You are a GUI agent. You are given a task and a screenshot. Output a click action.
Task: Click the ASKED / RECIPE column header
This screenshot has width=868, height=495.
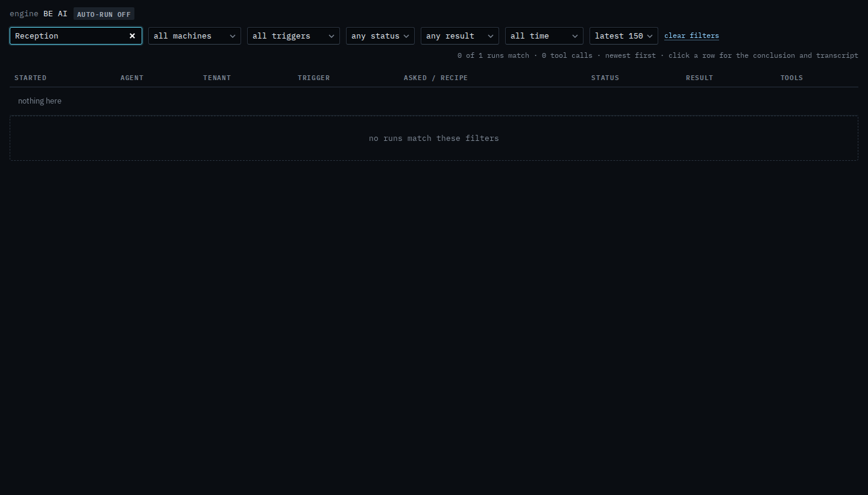point(436,78)
